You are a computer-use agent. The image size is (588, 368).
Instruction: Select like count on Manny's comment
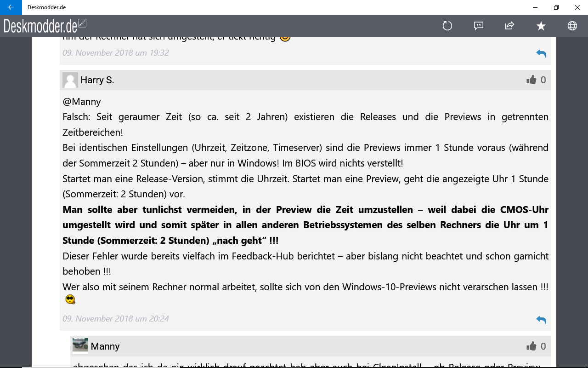click(x=543, y=346)
